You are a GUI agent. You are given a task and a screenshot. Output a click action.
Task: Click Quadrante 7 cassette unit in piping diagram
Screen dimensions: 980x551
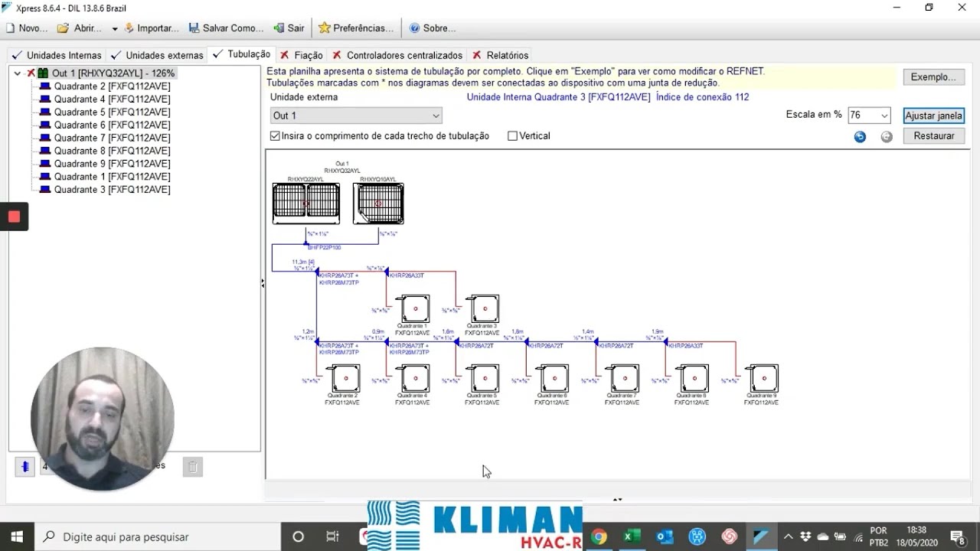pyautogui.click(x=625, y=379)
